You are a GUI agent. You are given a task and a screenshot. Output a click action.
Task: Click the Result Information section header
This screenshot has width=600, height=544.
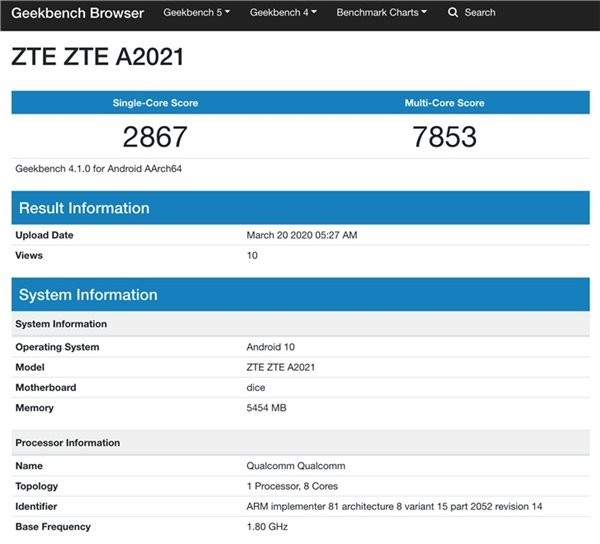pos(84,208)
